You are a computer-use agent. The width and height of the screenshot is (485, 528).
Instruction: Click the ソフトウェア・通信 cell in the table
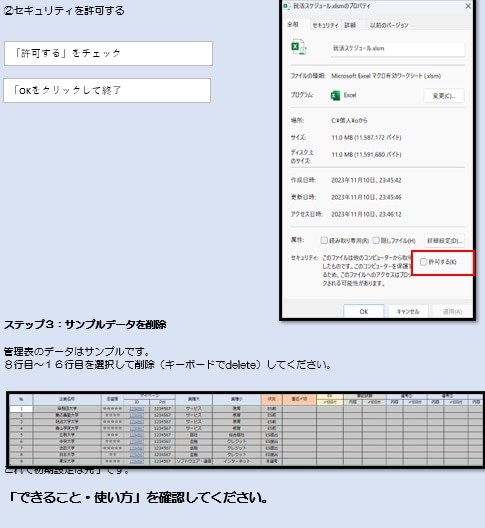pos(194,461)
